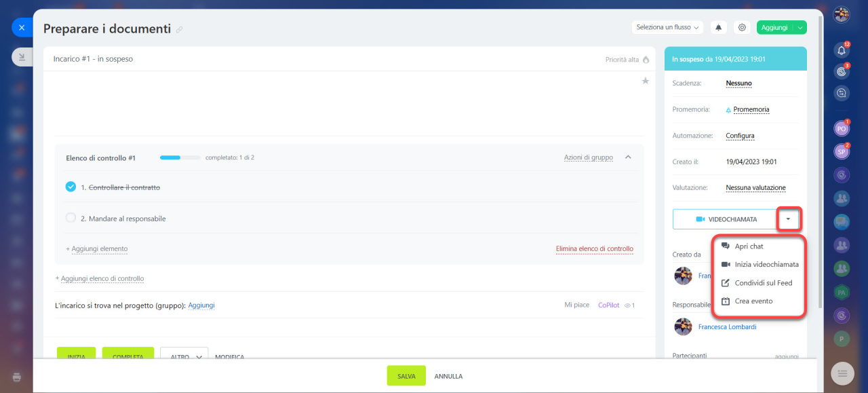
Task: Click the MODIFICA link
Action: 230,356
